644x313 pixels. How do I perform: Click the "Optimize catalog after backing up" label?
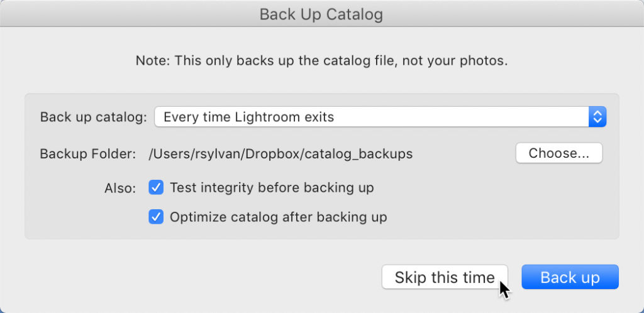coord(278,217)
